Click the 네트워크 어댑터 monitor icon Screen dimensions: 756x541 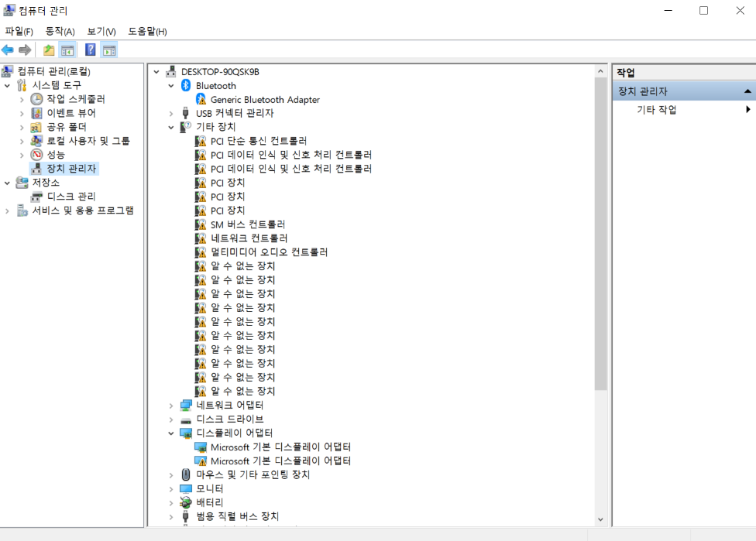(186, 405)
